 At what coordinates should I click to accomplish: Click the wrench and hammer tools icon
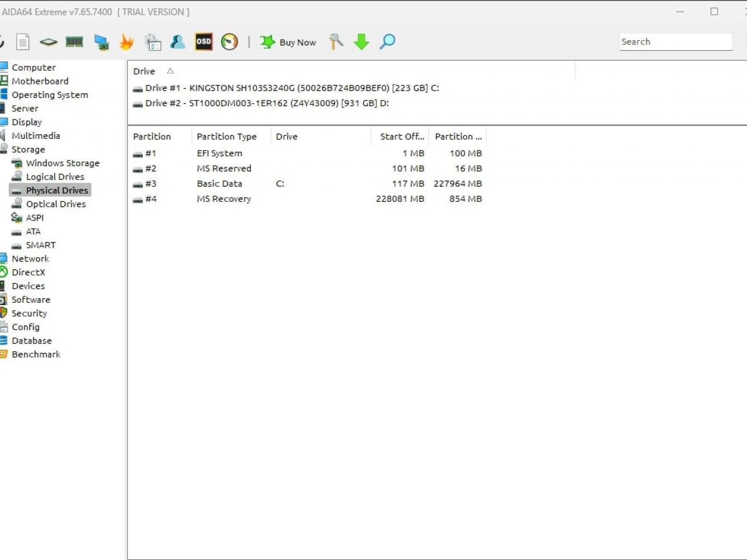click(336, 41)
